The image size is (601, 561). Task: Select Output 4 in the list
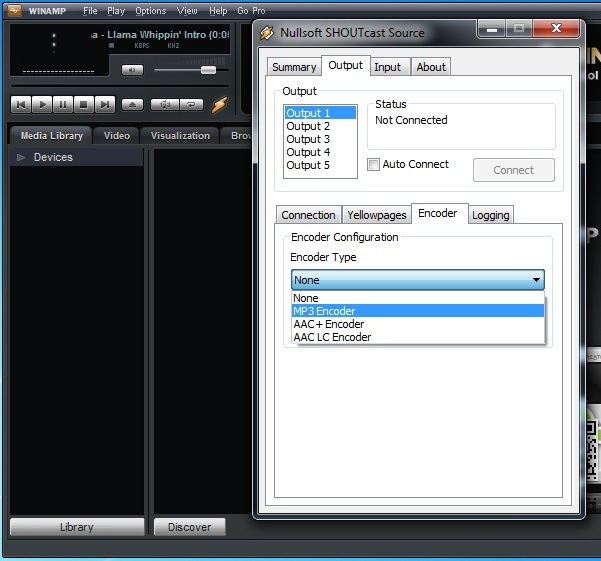(x=320, y=152)
